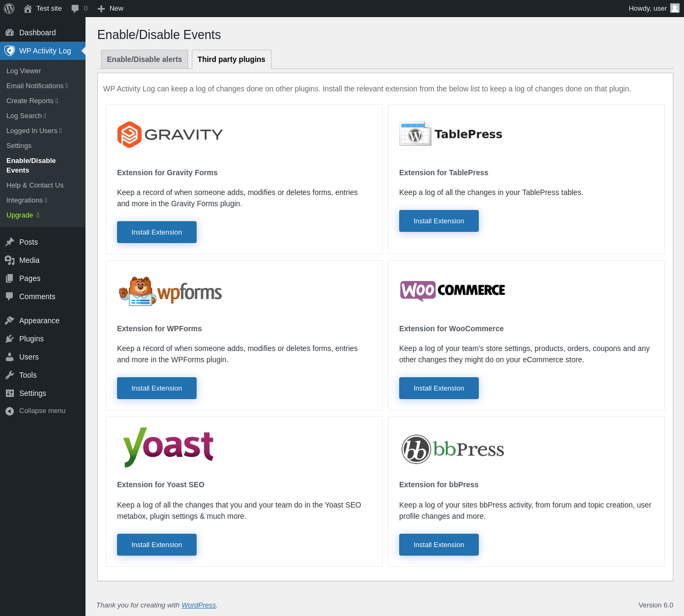
Task: Click the Posts pushpin icon
Action: coord(10,242)
